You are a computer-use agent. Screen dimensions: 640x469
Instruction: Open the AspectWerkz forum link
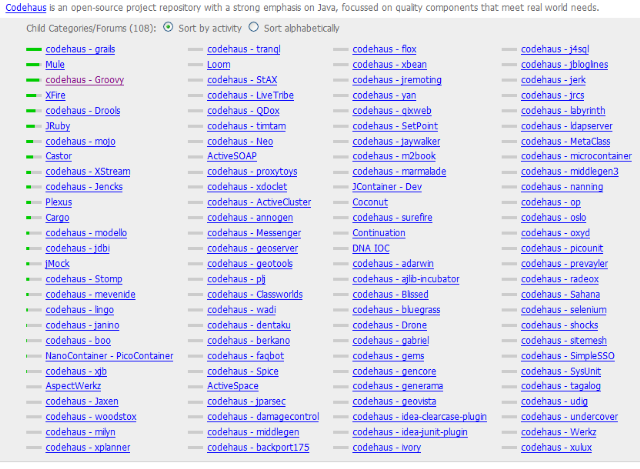pyautogui.click(x=73, y=386)
